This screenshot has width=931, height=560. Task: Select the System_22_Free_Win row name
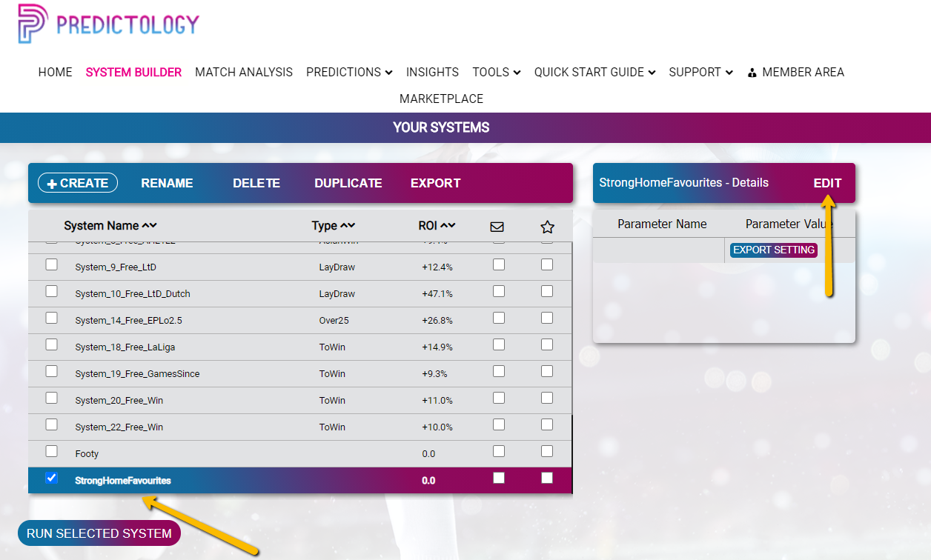pyautogui.click(x=119, y=427)
